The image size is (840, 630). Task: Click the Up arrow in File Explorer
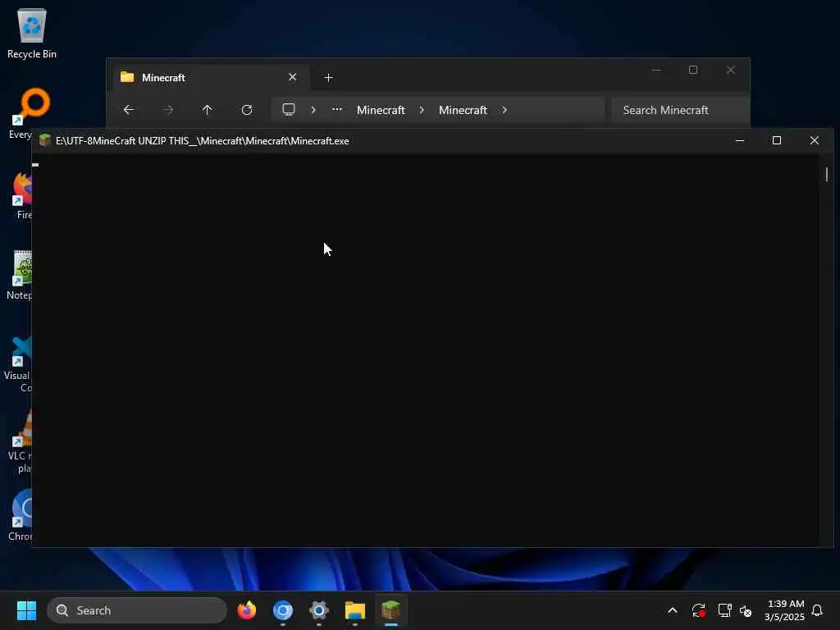point(207,110)
